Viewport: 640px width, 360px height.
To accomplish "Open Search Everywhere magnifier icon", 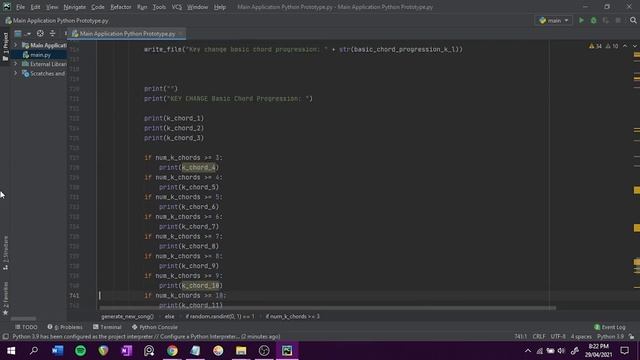I will (x=633, y=20).
